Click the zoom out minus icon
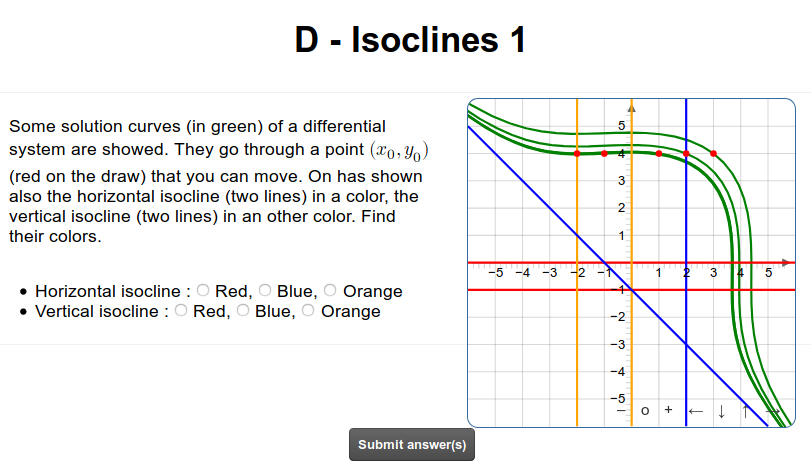Screen dimensions: 811x472 pos(620,411)
